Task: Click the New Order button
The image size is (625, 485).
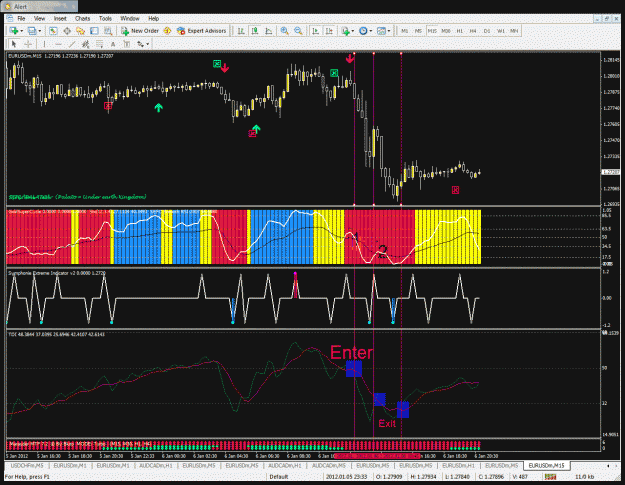Action: (x=140, y=31)
